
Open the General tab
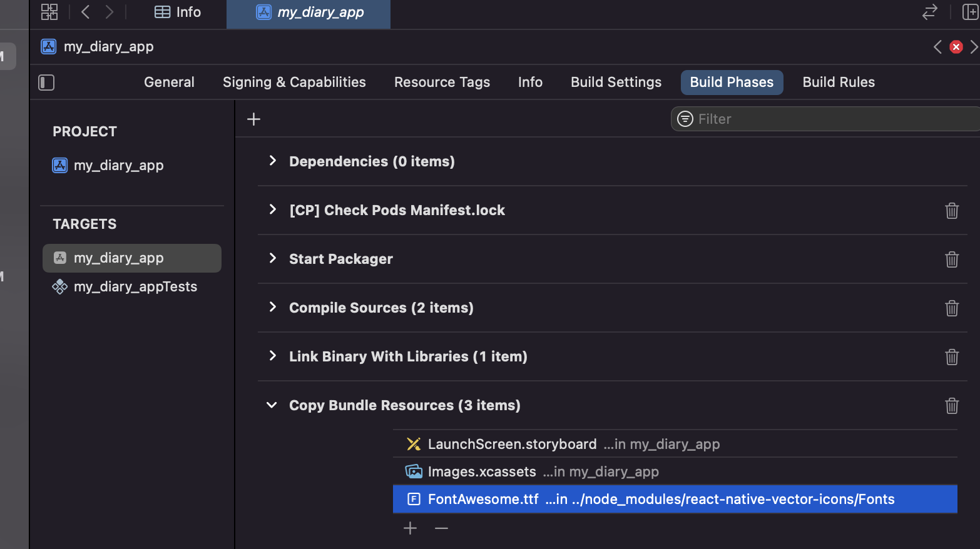(169, 83)
